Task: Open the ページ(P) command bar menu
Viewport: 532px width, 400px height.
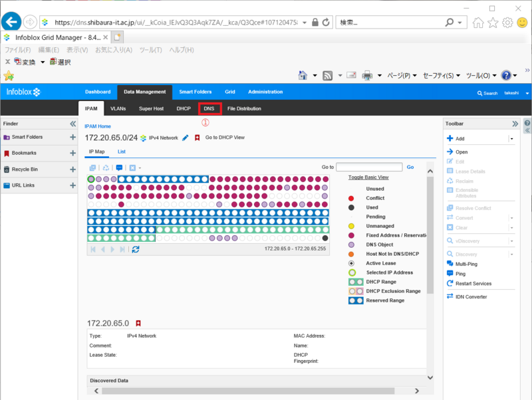Action: pos(402,75)
